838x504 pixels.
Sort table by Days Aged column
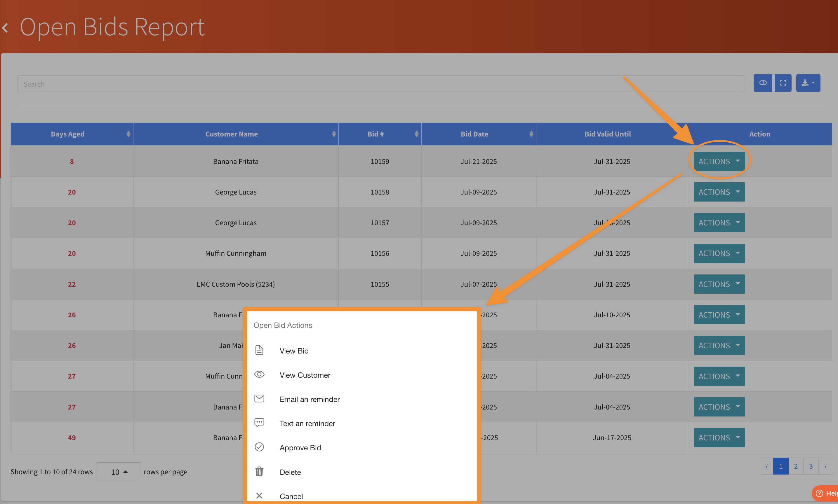click(68, 134)
